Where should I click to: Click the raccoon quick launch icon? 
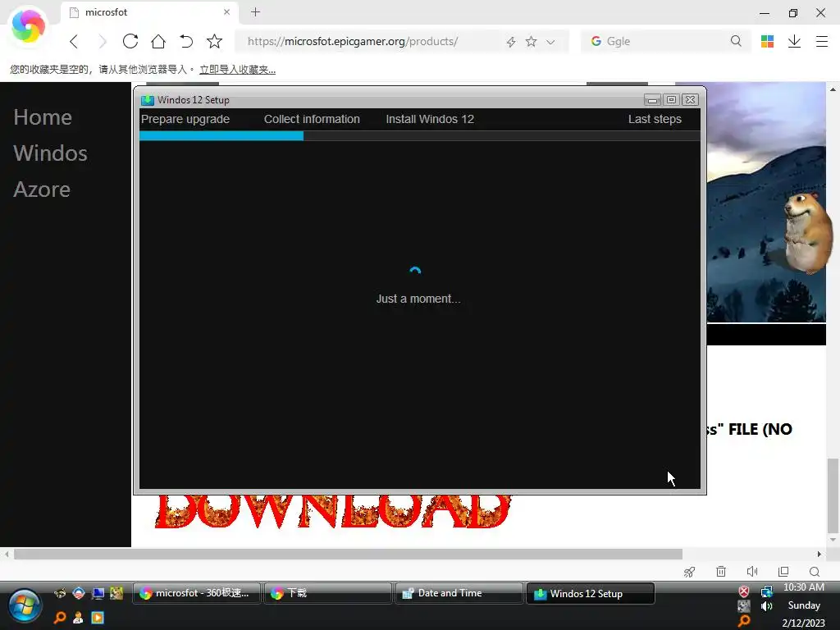pos(59,593)
